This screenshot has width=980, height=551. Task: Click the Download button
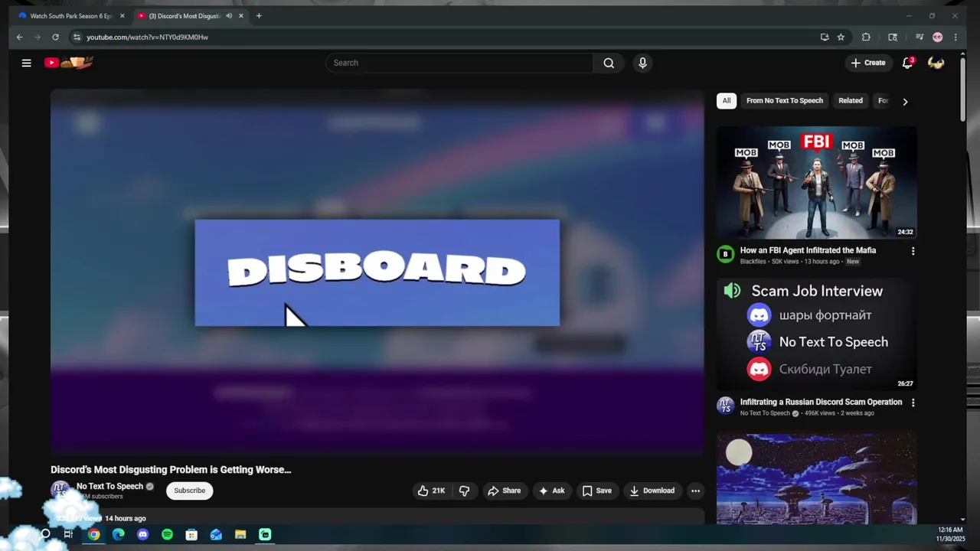[652, 491]
